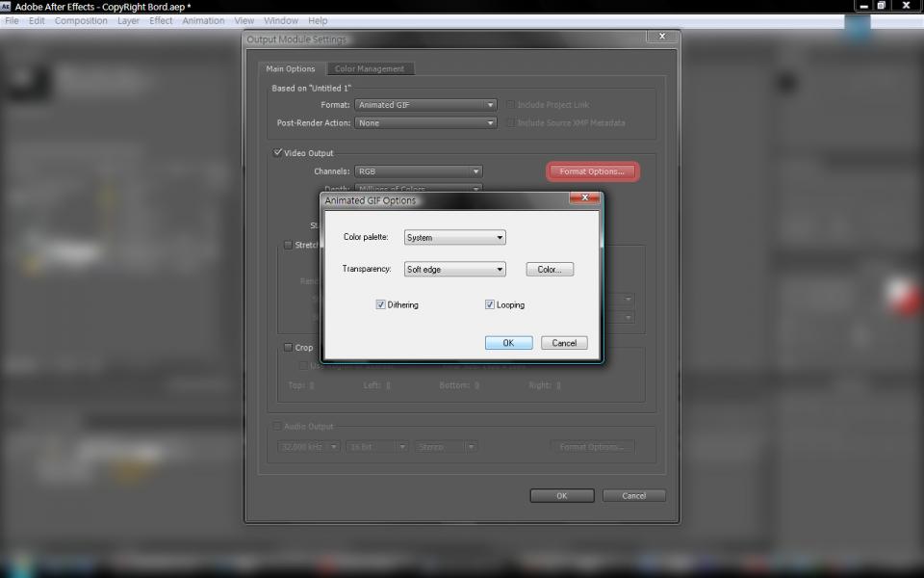
Task: Click the Format Options button
Action: pos(592,171)
